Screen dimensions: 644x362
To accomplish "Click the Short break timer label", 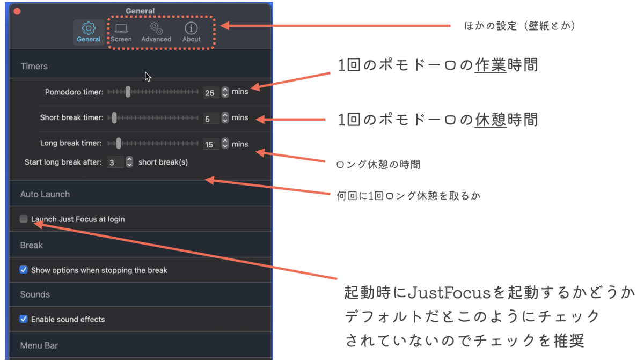I will coord(72,117).
